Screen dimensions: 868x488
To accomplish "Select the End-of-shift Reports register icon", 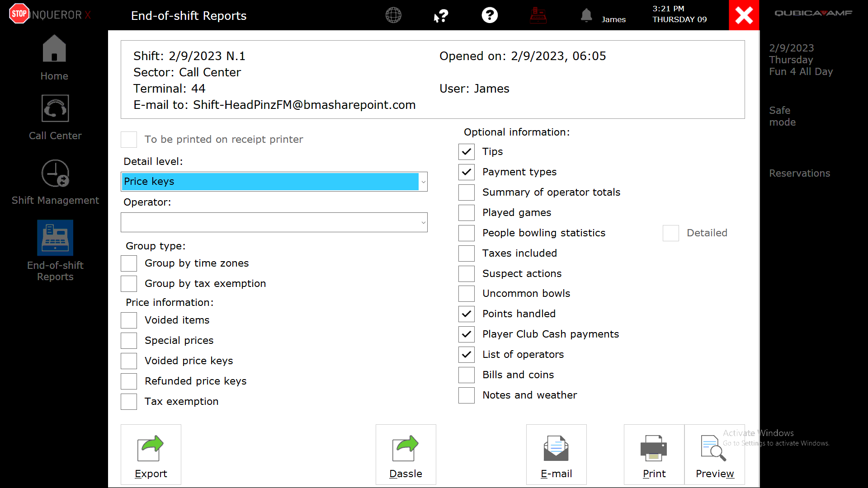I will click(55, 238).
